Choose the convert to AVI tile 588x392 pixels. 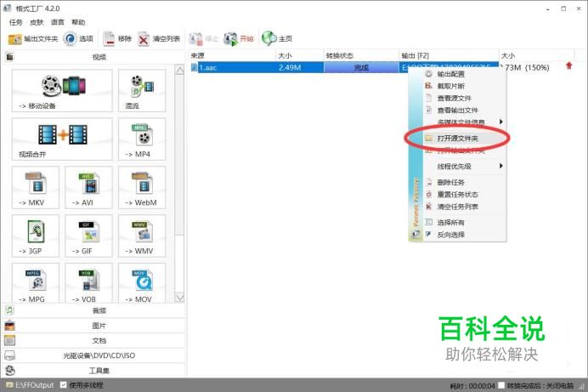(88, 187)
